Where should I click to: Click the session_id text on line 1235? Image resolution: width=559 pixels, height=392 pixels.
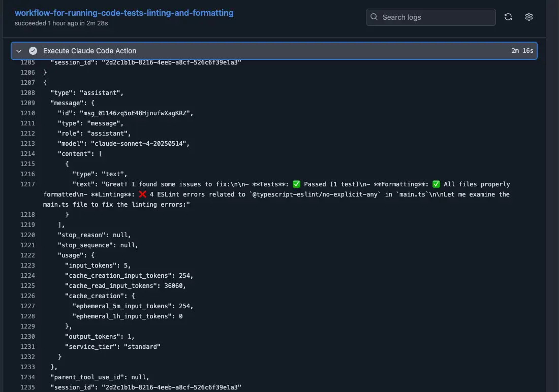[x=146, y=387]
